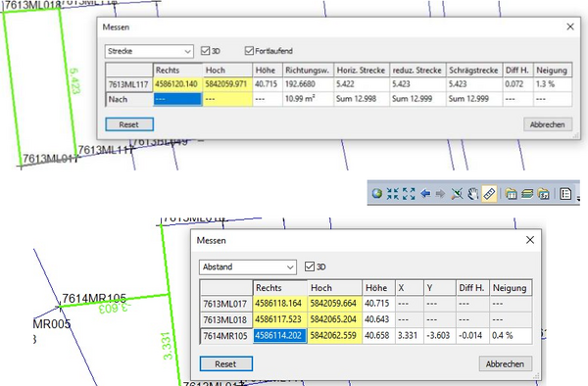Click Sum 12.998 cell
This screenshot has height=386, width=588.
pos(362,99)
